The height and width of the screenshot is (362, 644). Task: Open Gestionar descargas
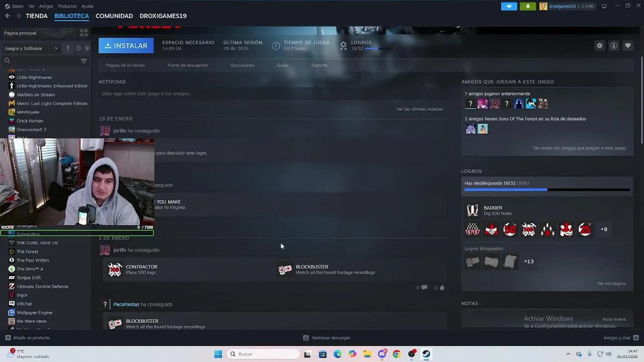pos(327,338)
